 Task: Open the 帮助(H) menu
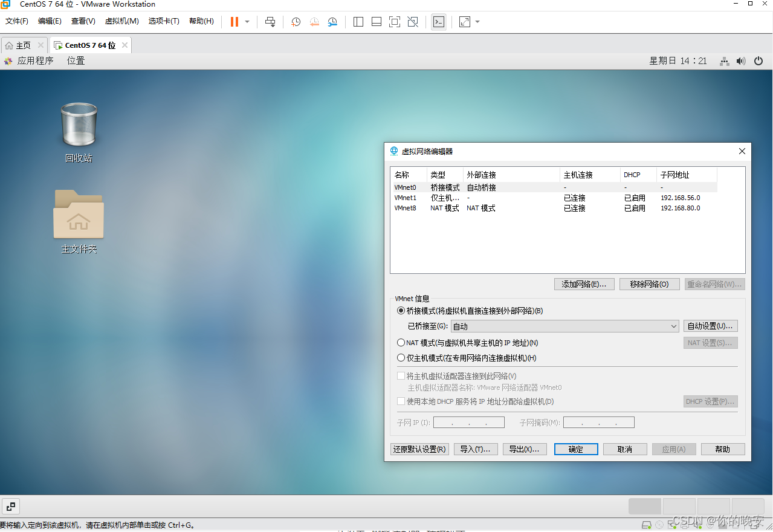pyautogui.click(x=201, y=21)
